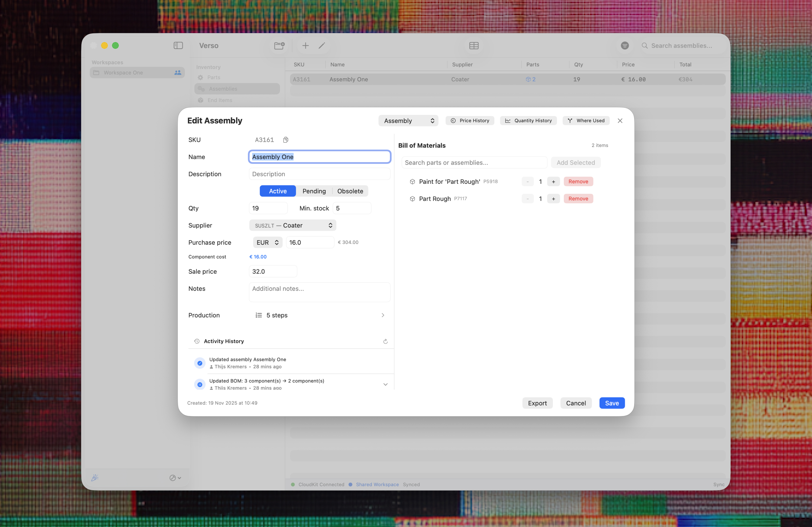Open the filter icon beside search
The width and height of the screenshot is (812, 527).
tap(624, 46)
